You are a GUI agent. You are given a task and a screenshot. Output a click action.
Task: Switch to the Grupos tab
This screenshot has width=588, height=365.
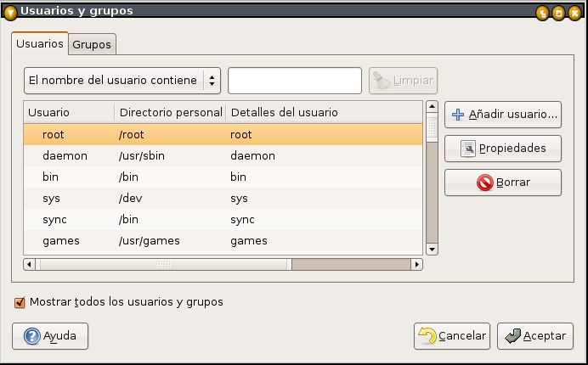tap(92, 45)
